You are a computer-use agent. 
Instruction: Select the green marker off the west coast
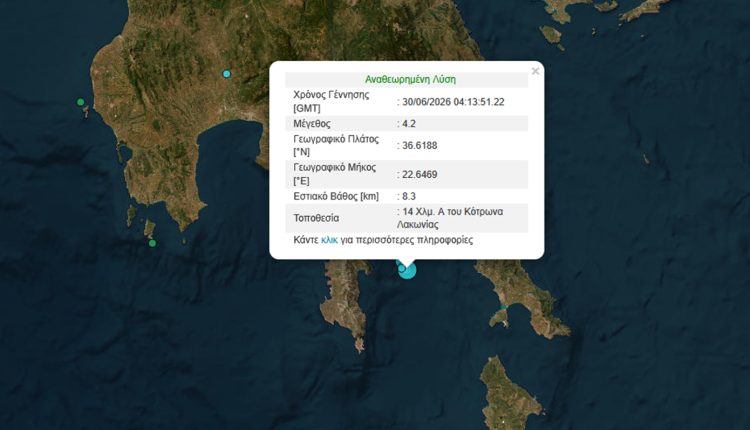pos(81,102)
